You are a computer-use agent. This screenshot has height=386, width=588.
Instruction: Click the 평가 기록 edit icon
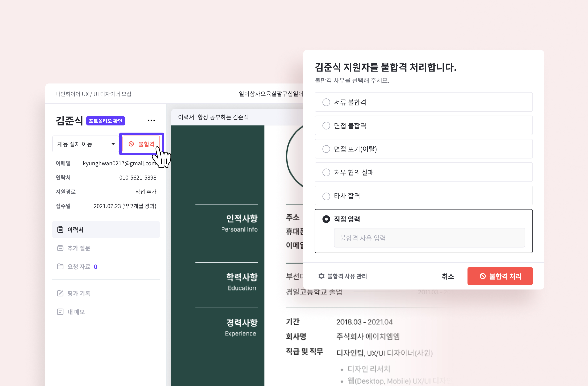[60, 293]
